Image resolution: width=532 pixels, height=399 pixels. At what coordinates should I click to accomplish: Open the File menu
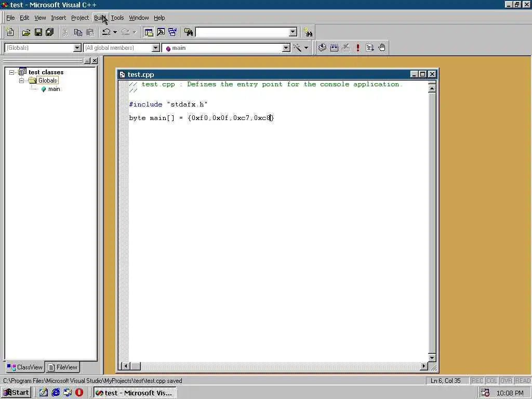10,18
